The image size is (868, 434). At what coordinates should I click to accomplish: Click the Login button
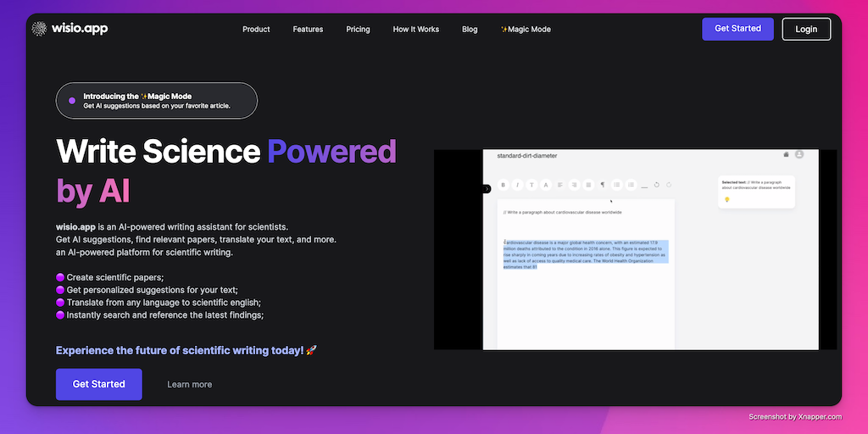[806, 30]
